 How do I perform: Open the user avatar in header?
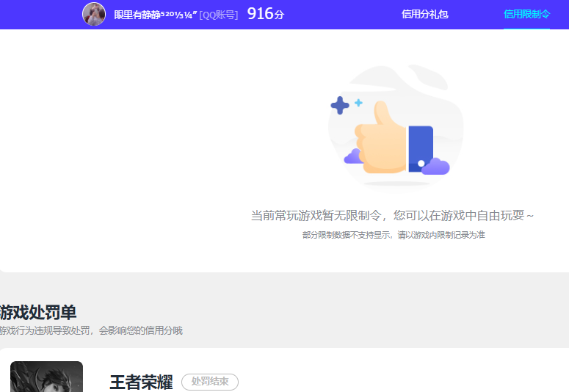[94, 14]
